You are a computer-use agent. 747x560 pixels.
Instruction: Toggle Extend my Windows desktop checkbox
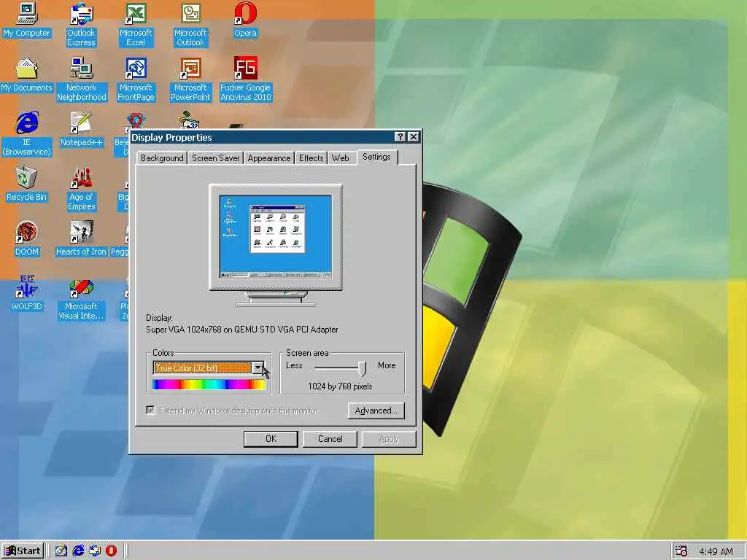point(150,410)
